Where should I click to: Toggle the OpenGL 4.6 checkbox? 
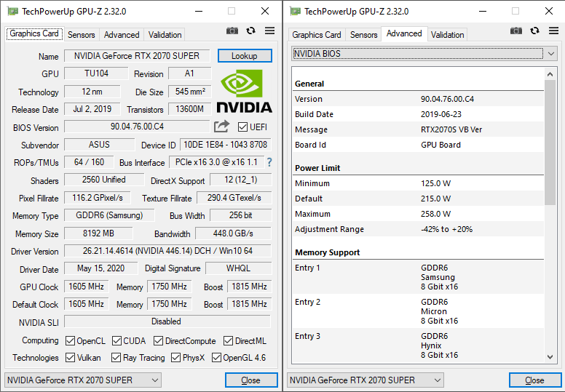tap(216, 357)
